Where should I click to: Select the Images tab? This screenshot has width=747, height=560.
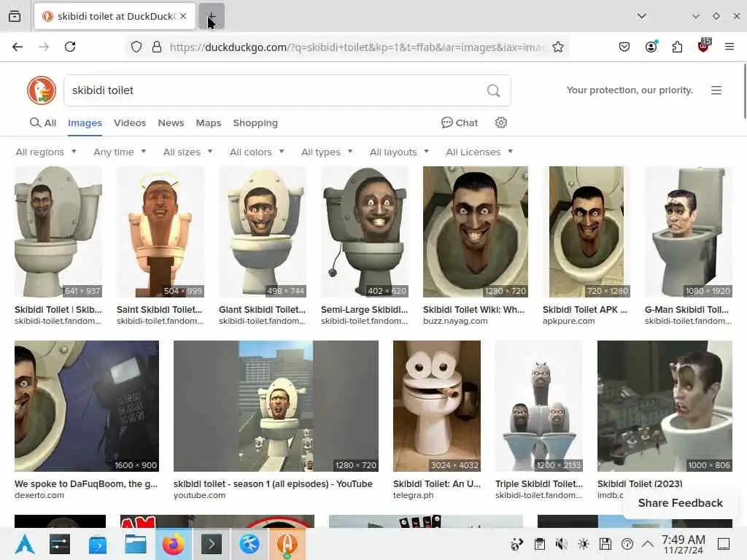85,122
